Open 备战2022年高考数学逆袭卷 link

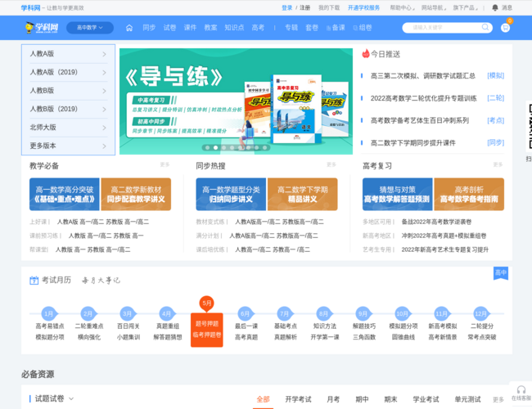click(436, 222)
